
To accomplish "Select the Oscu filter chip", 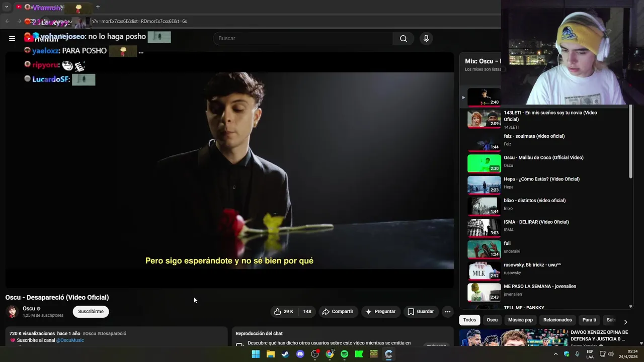I will point(492,320).
